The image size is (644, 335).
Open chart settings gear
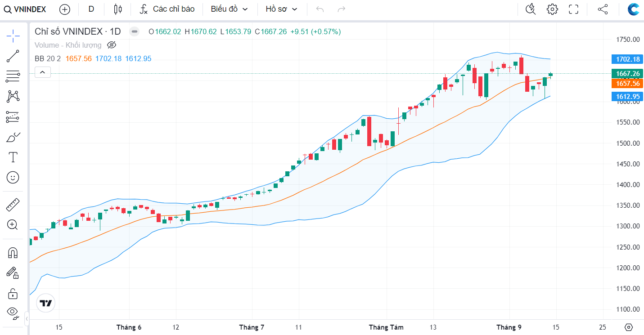click(552, 9)
